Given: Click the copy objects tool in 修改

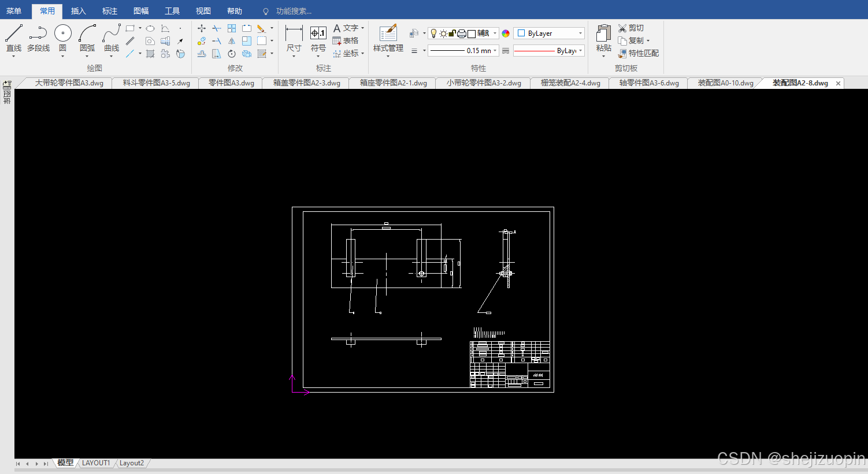Looking at the screenshot, I should [201, 41].
